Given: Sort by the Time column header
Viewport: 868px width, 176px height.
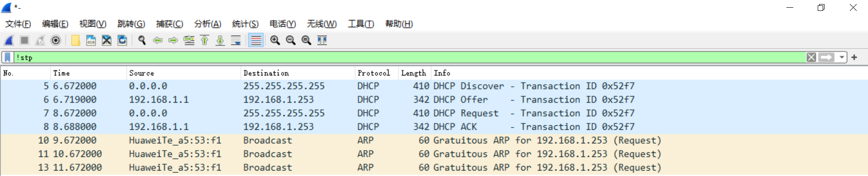Looking at the screenshot, I should [88, 73].
